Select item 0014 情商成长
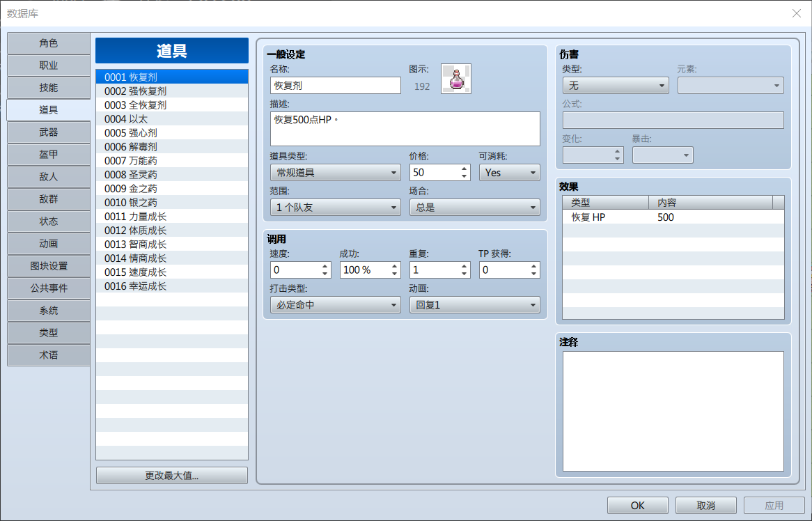Screen dimensions: 812x521 (x=172, y=258)
